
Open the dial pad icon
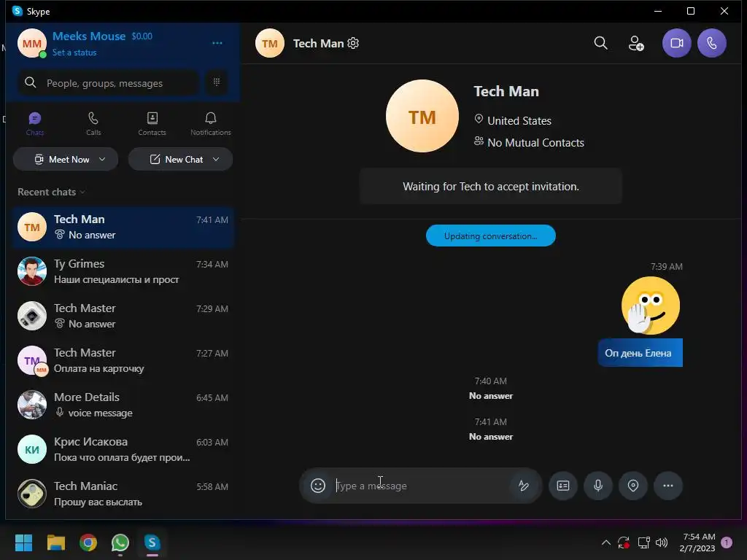pos(216,82)
